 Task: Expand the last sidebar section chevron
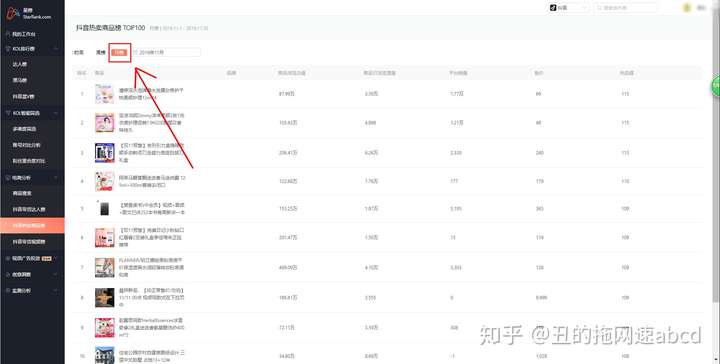coord(56,291)
